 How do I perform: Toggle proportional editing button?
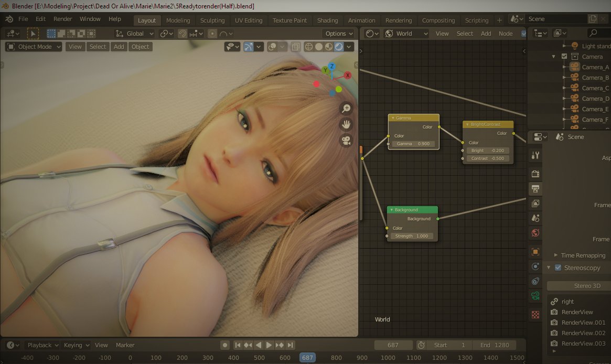coord(212,34)
